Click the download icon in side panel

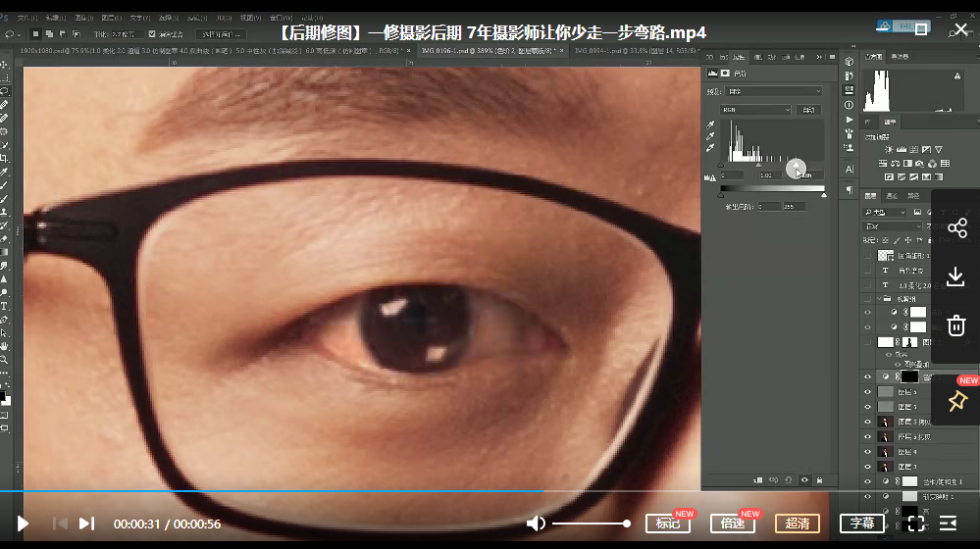(x=955, y=276)
